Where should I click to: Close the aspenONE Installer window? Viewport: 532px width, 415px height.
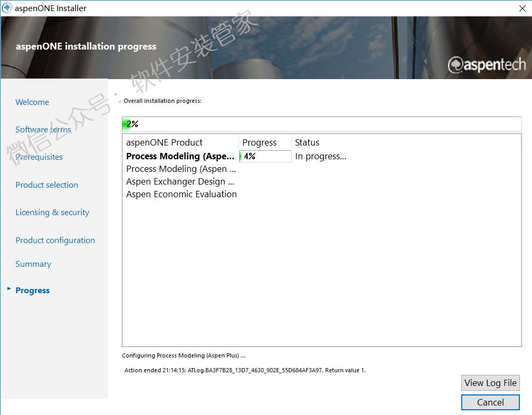[x=522, y=8]
